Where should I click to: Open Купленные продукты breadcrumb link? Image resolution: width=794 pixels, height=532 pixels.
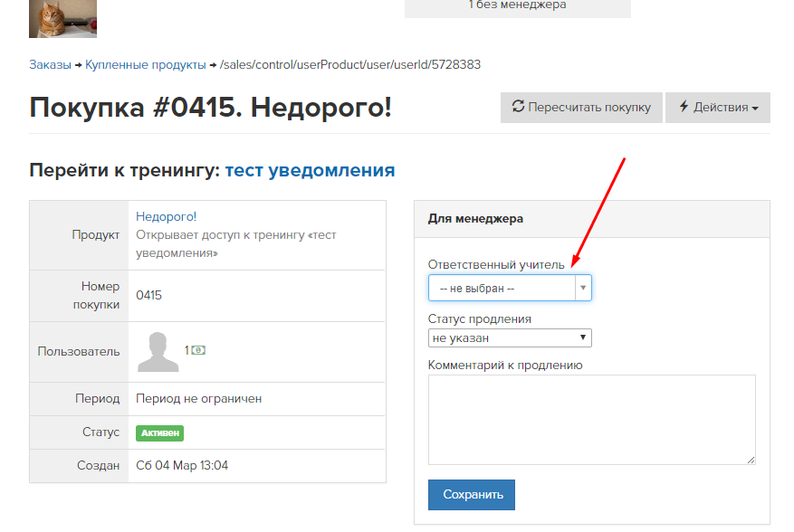click(x=146, y=65)
